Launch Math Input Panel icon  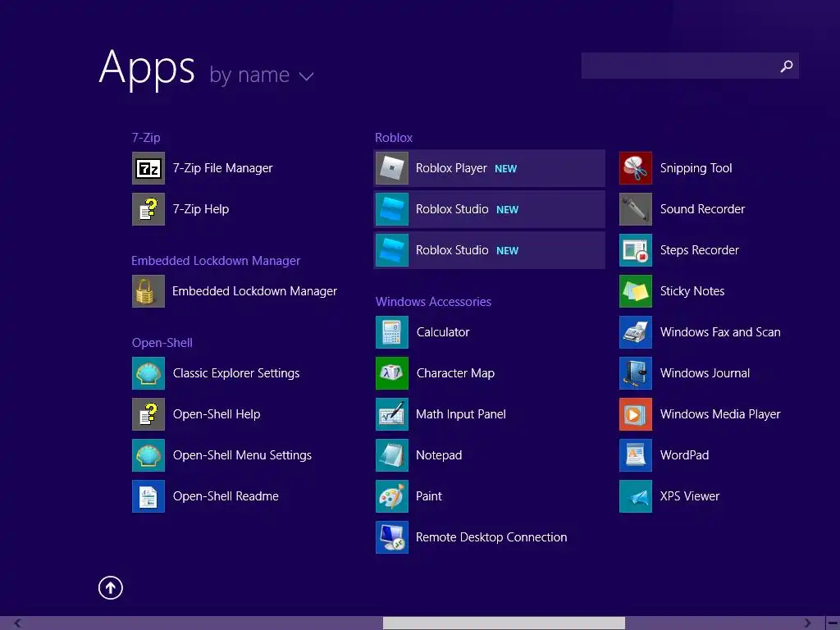(x=392, y=414)
